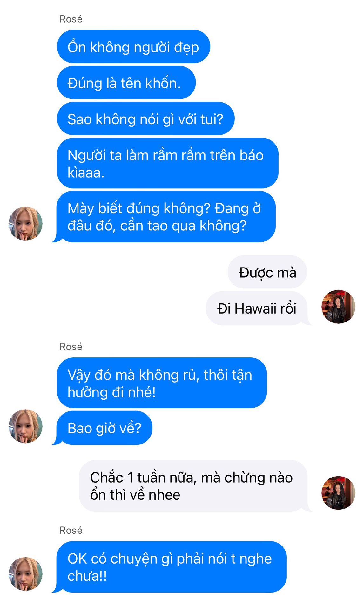Select the 'Ổn không người đẹp' message bubble
The height and width of the screenshot is (610, 364).
(x=133, y=47)
